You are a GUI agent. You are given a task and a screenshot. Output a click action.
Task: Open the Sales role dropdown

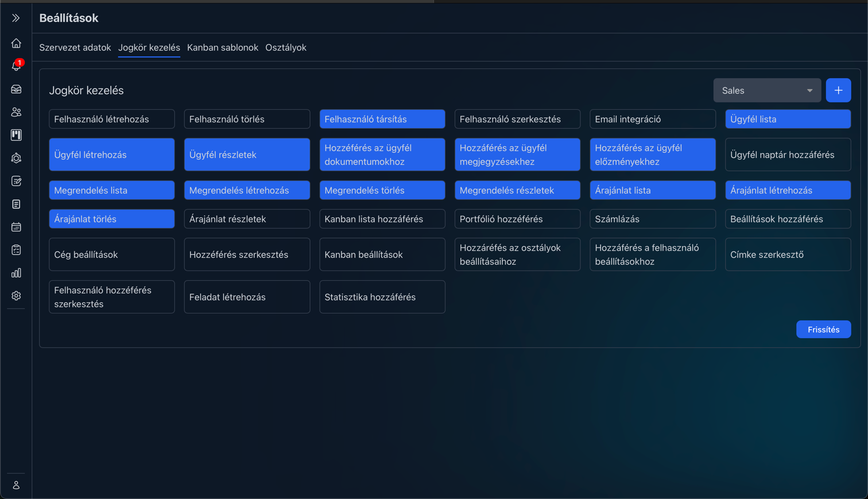point(766,91)
